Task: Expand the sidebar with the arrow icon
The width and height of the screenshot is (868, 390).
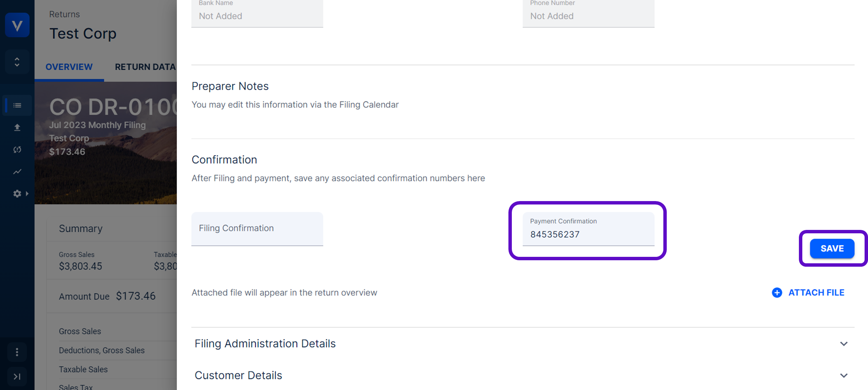Action: [17, 376]
